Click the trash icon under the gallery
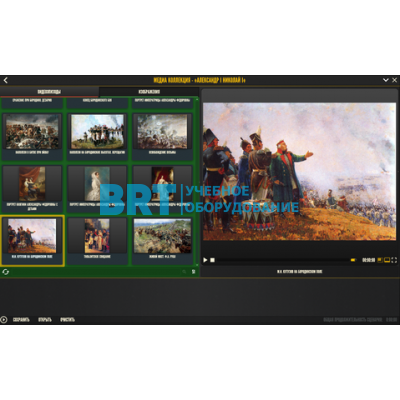This screenshot has height=400, width=400. (x=193, y=272)
